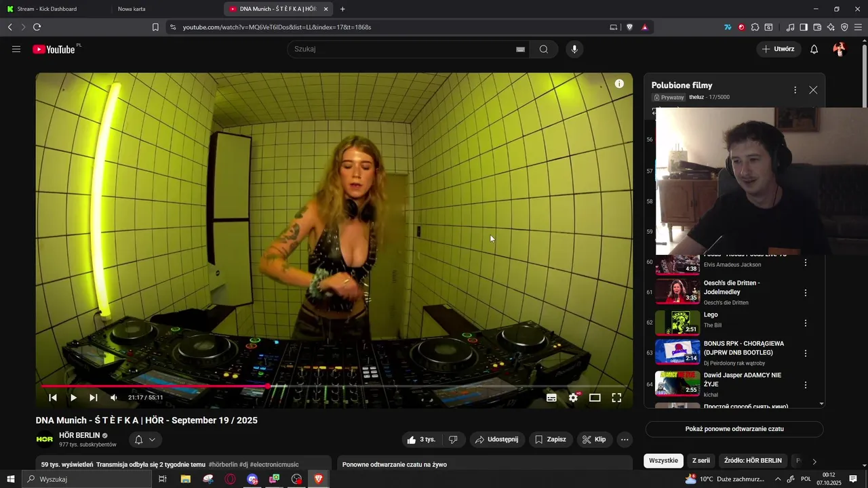Open YouTube notifications bell

(814, 49)
